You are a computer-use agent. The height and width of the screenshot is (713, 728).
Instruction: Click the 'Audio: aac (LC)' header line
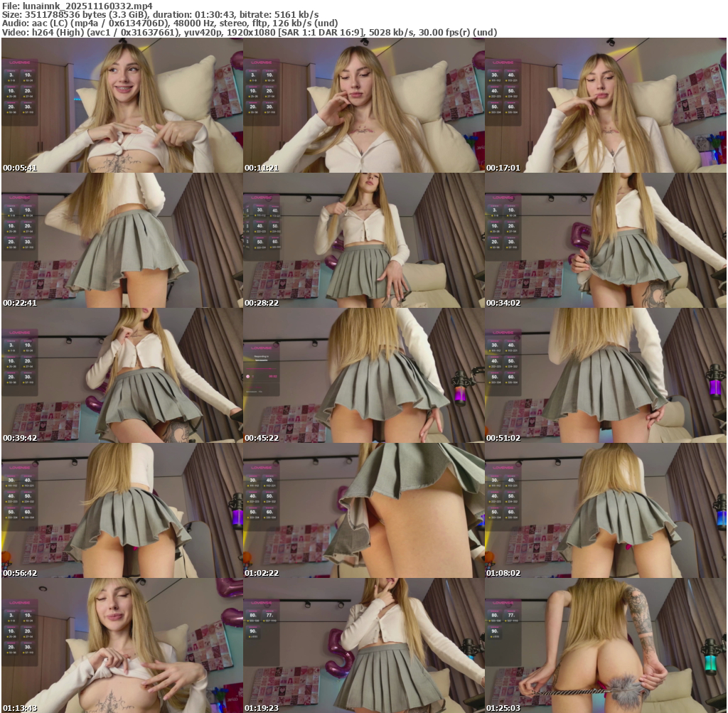point(170,23)
